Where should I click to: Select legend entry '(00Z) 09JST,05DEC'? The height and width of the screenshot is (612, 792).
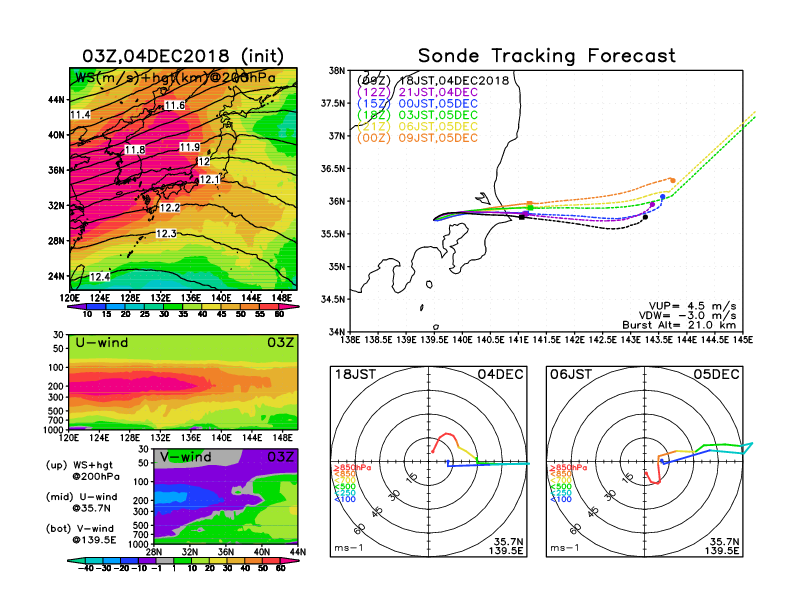tap(417, 138)
